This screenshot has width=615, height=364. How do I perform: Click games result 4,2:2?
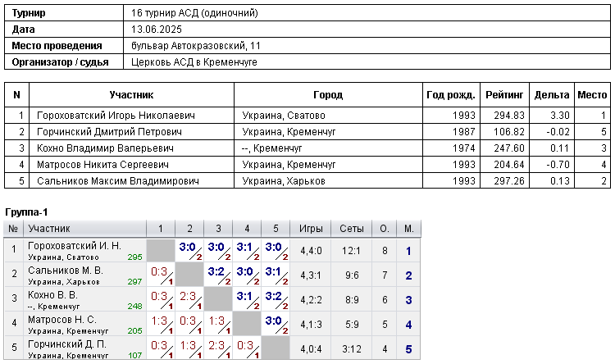[311, 300]
